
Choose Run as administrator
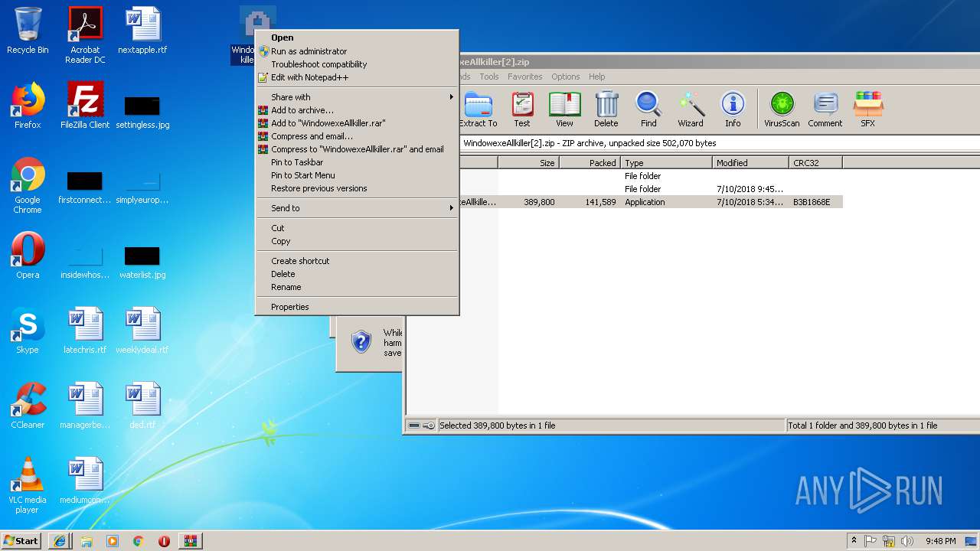click(357, 51)
